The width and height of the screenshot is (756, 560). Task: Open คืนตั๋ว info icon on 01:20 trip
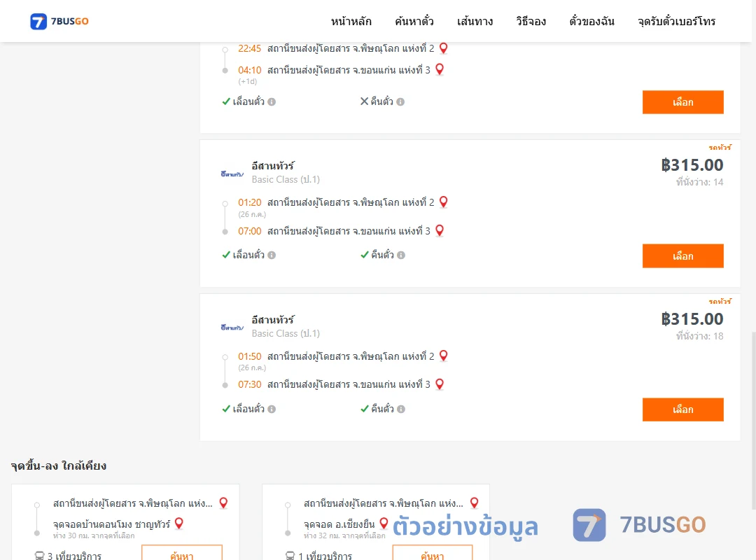[x=401, y=255]
